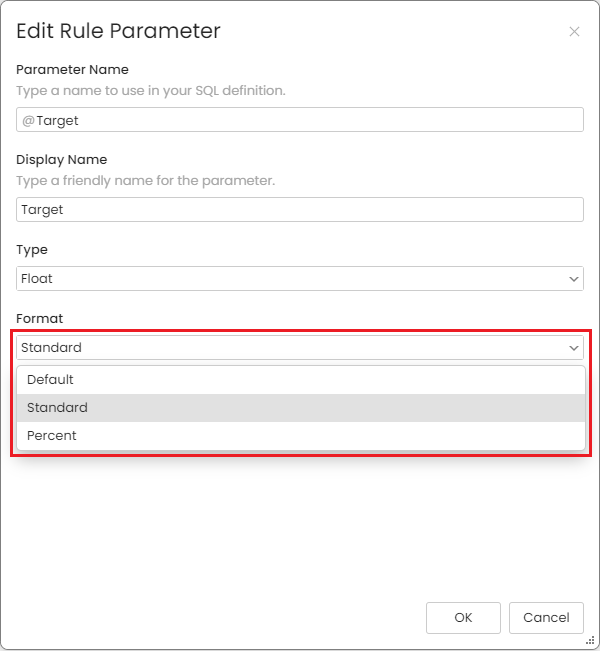600x651 pixels.
Task: Confirm changes with the OK button
Action: tap(463, 618)
